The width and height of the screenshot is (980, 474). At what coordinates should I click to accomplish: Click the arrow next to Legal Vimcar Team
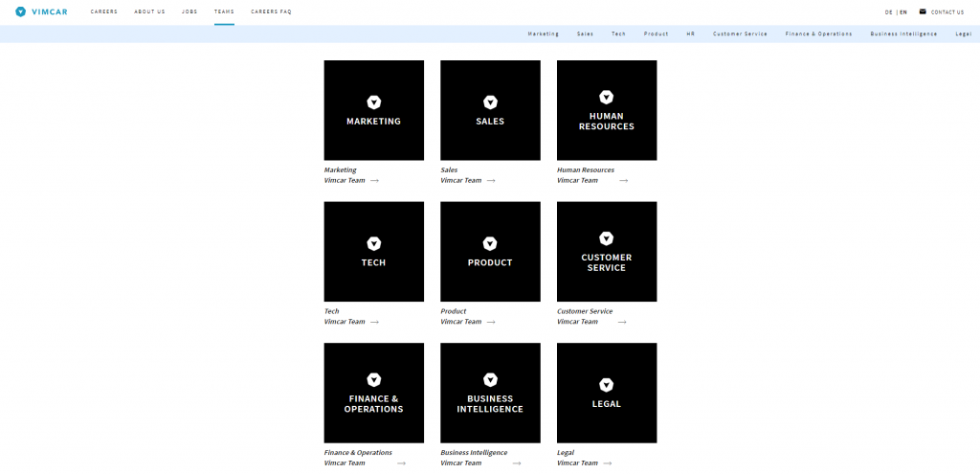point(608,463)
